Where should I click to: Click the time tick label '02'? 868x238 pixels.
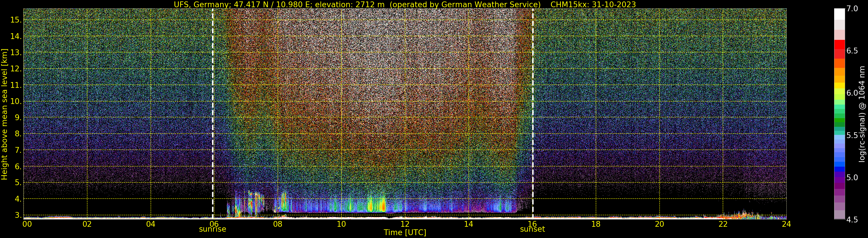tap(87, 224)
